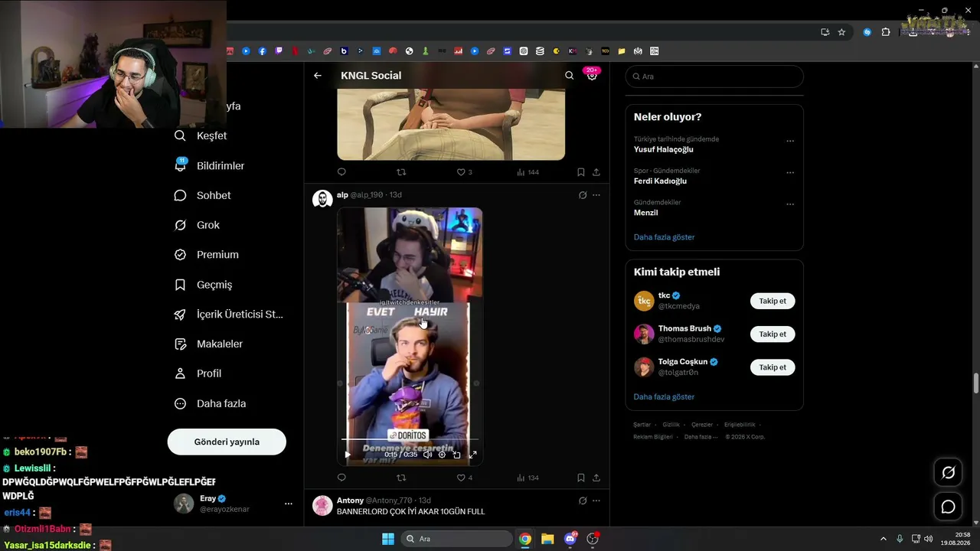Reply to the alp video post
The image size is (980, 551).
pyautogui.click(x=341, y=478)
